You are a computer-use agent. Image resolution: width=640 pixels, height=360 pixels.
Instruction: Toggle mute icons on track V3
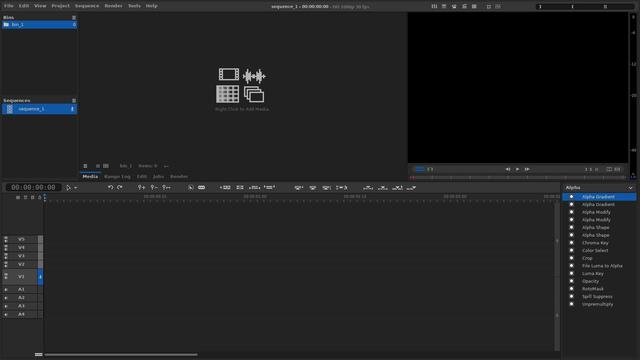[6, 256]
